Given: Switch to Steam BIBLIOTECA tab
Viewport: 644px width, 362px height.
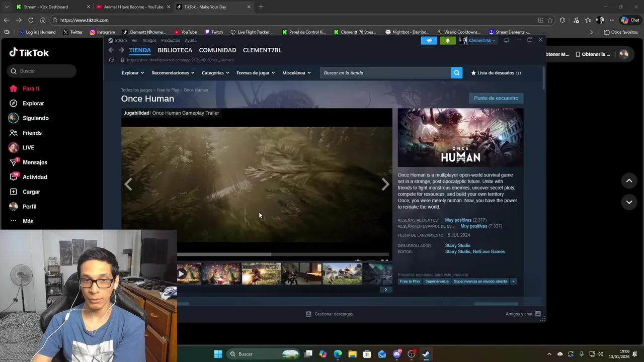Looking at the screenshot, I should 175,50.
